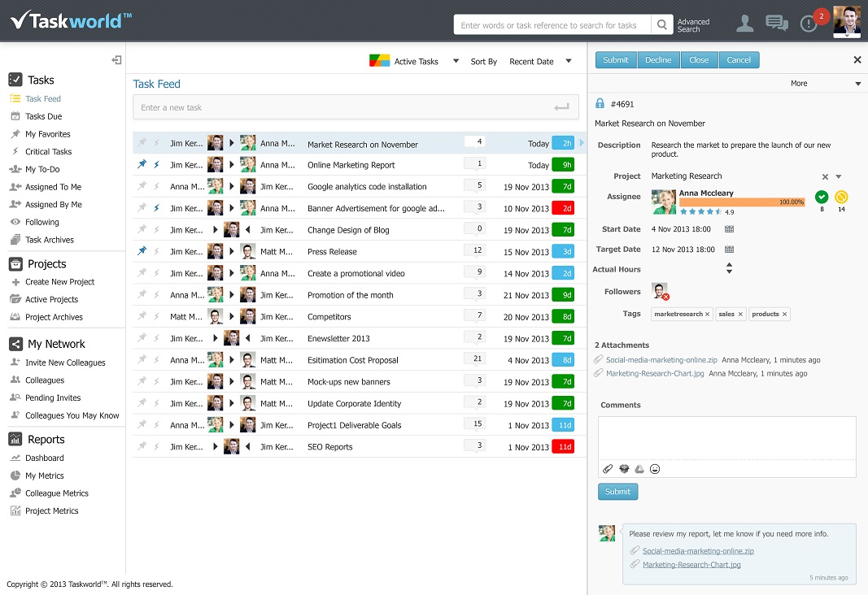Expand the Active Tasks filter dropdown
Image resolution: width=868 pixels, height=595 pixels.
pos(456,62)
